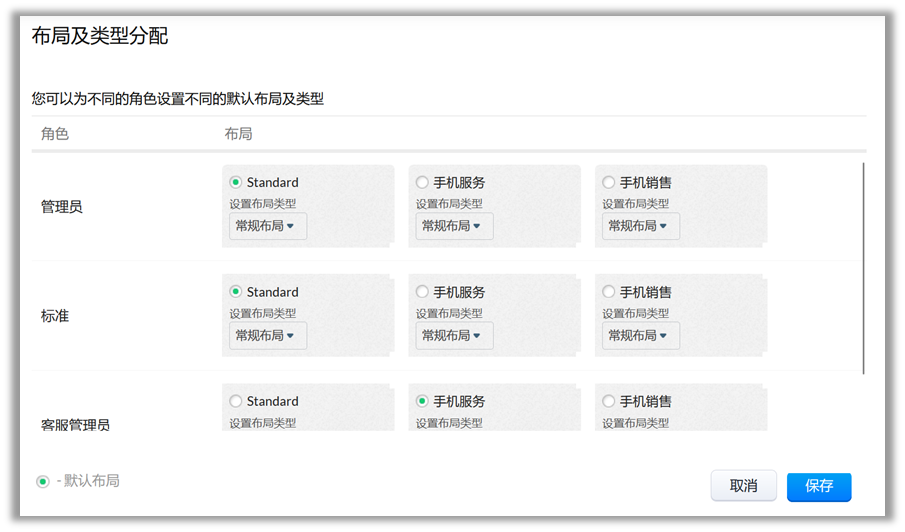
Task: Open 常规布局 dropdown under 标准 Standard
Action: tap(267, 336)
